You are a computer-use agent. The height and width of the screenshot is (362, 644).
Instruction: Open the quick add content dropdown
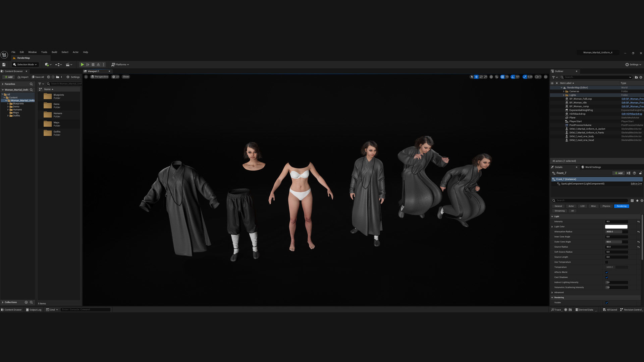point(48,64)
